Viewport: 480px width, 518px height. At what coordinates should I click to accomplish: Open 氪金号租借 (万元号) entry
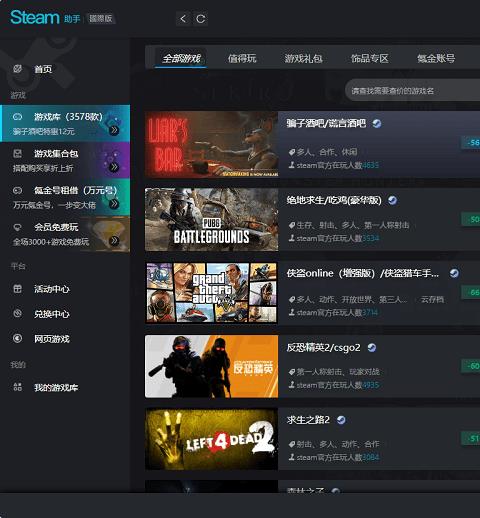(x=65, y=197)
